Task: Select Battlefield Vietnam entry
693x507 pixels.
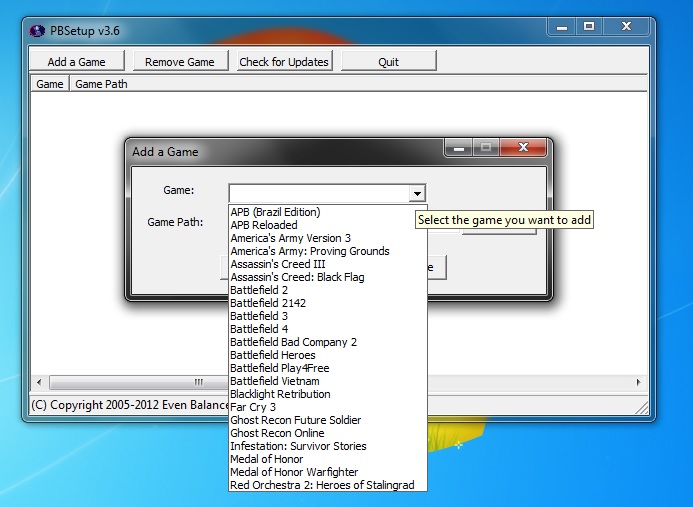Action: point(327,381)
